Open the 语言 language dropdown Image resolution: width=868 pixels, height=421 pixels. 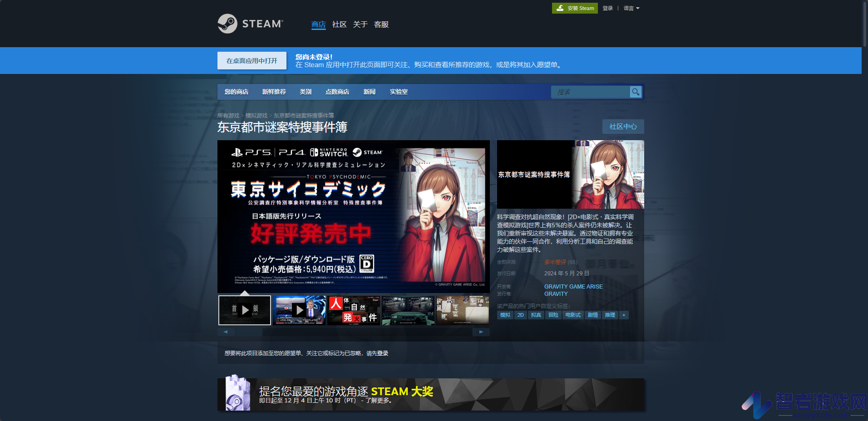631,8
